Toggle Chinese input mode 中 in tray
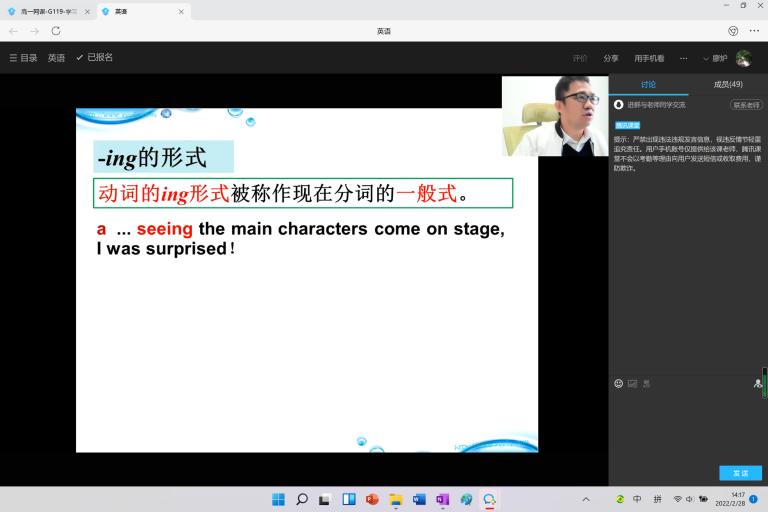This screenshot has width=768, height=512. coord(638,499)
